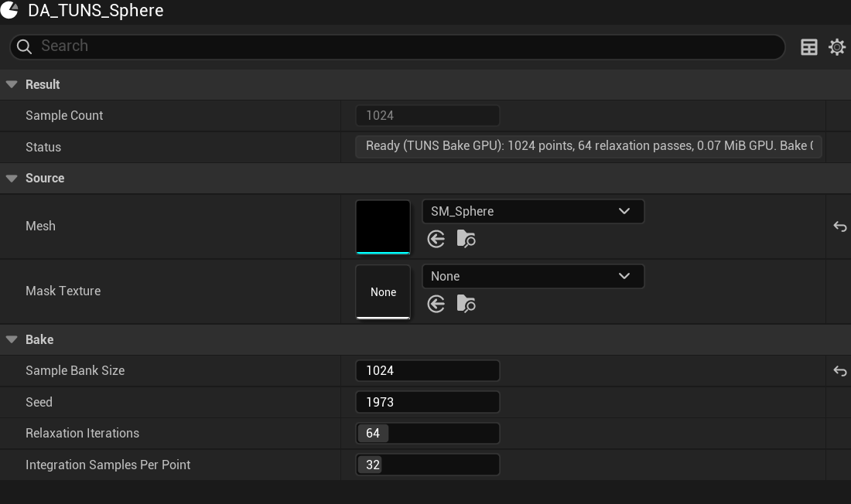Click the Seed label

tap(39, 402)
